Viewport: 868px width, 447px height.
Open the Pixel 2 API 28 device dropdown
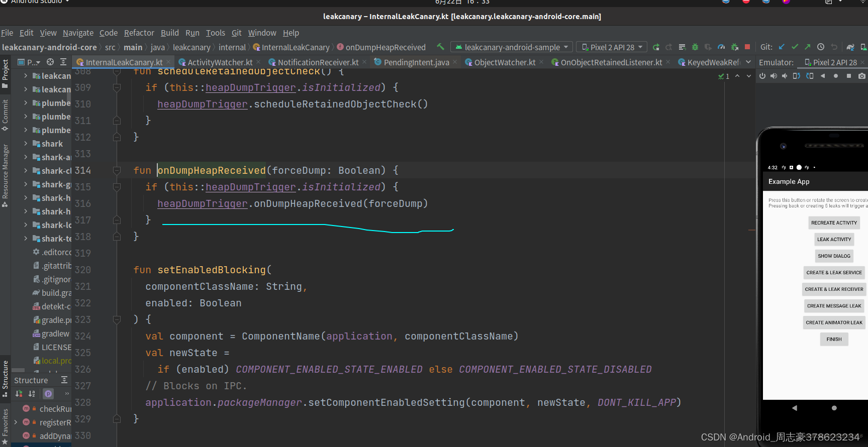coord(612,47)
